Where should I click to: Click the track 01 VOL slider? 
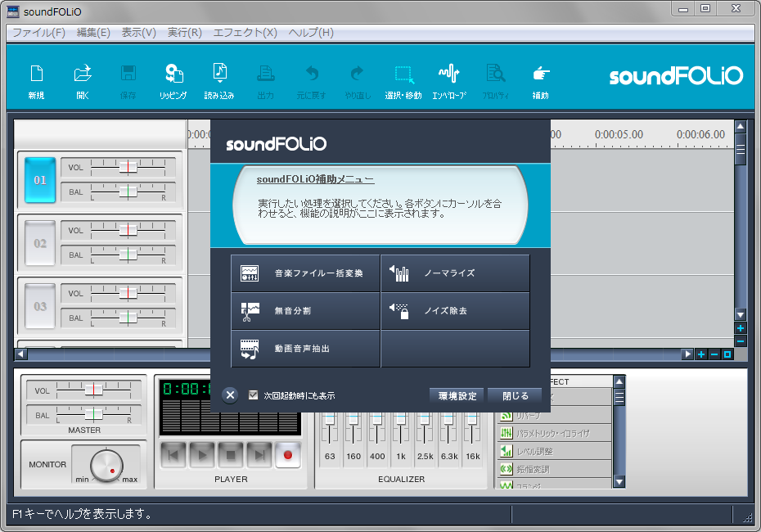pos(128,168)
